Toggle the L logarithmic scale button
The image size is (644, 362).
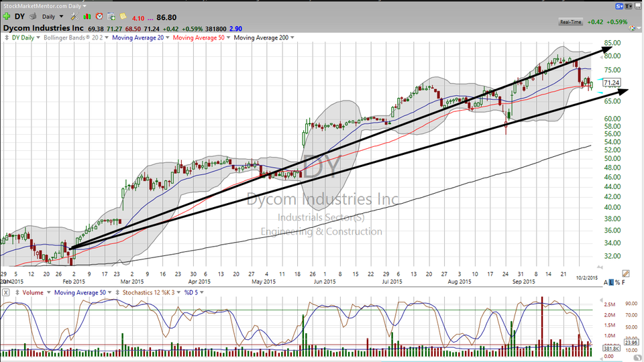click(611, 283)
